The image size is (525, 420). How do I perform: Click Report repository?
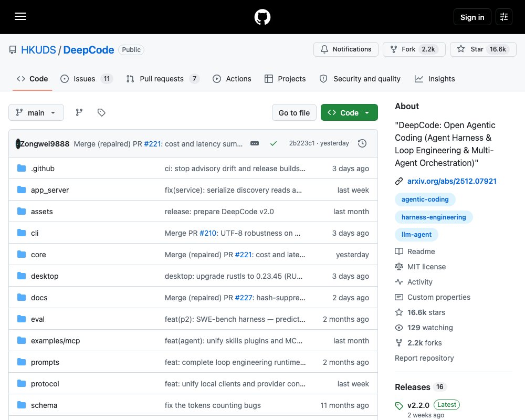coord(424,358)
